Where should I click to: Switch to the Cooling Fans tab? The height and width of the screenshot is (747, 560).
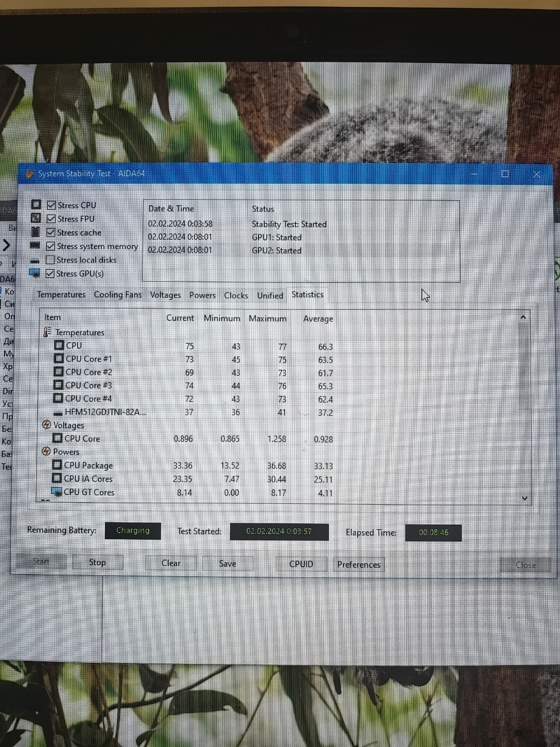click(118, 295)
